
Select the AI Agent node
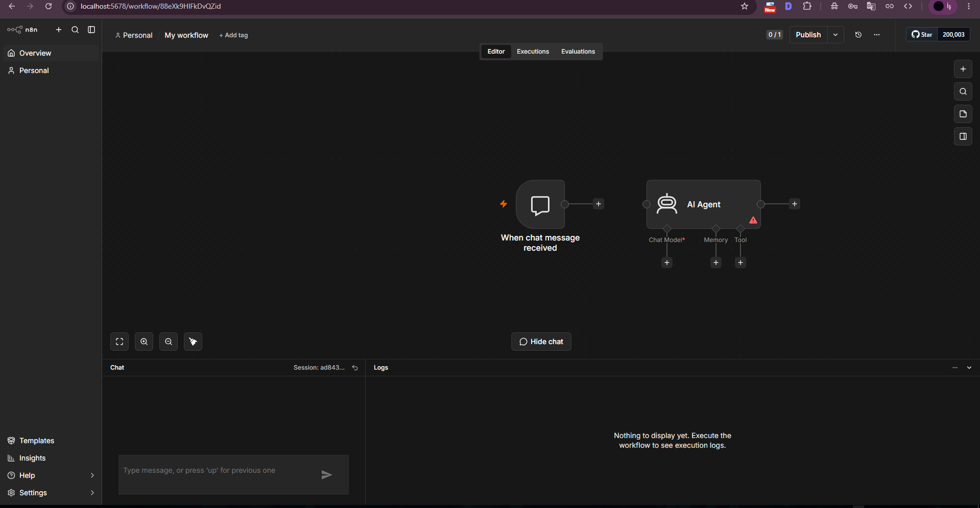(704, 204)
